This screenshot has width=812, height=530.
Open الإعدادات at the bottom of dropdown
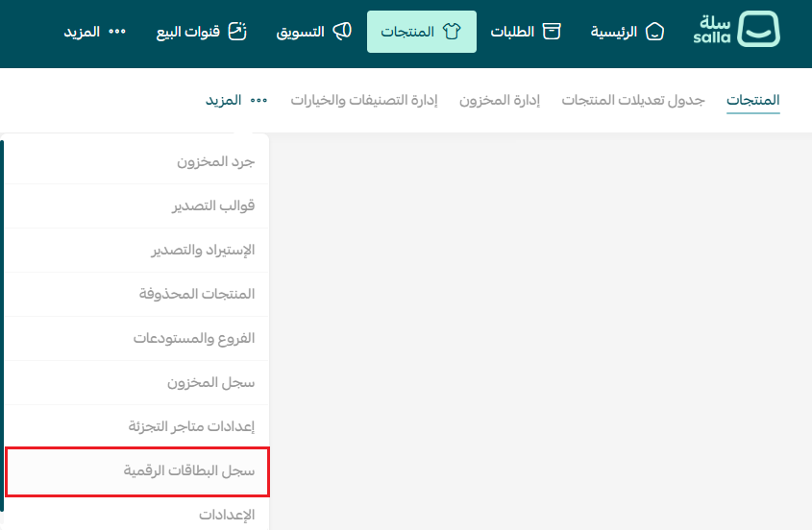[136, 515]
